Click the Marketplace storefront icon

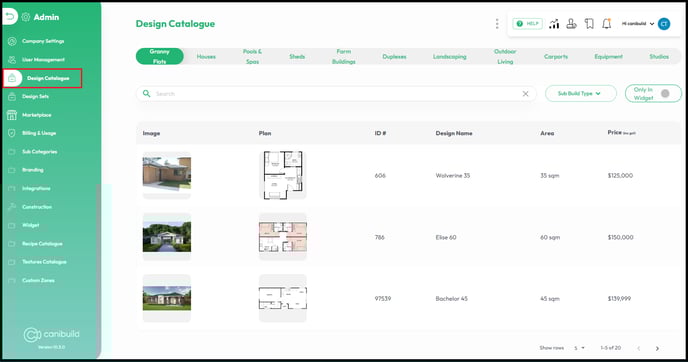[12, 115]
